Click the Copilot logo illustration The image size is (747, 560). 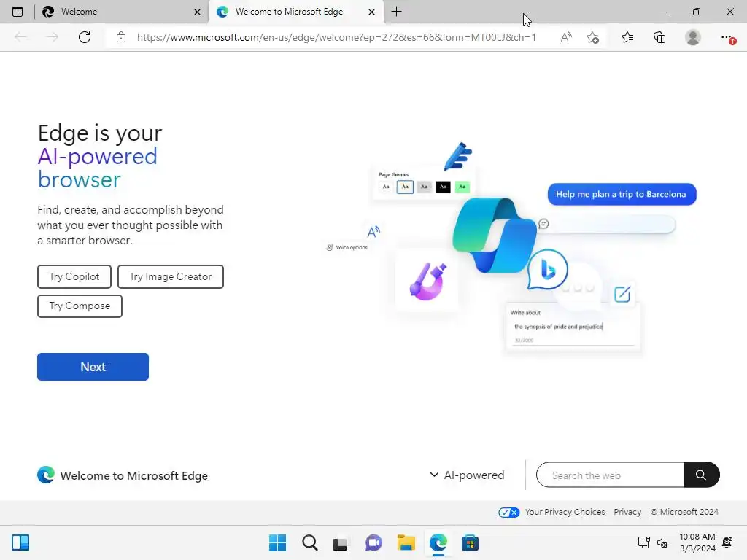coord(495,236)
